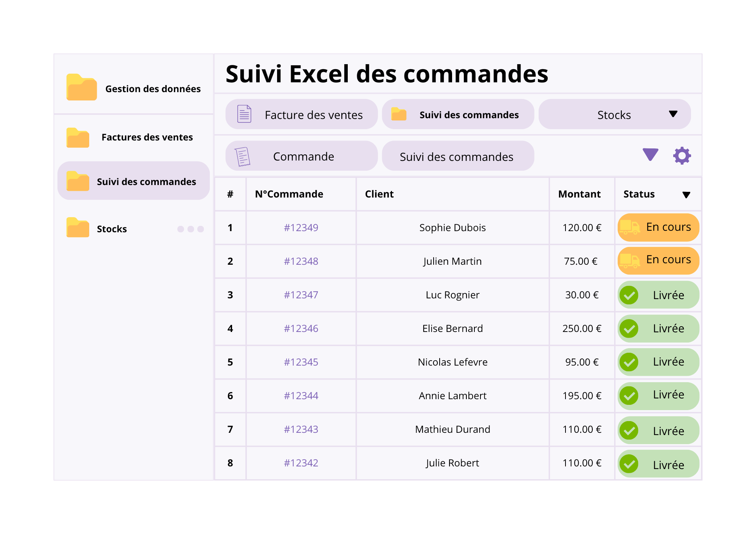Click the green checkmark on Julie Robert's row

pos(629,464)
